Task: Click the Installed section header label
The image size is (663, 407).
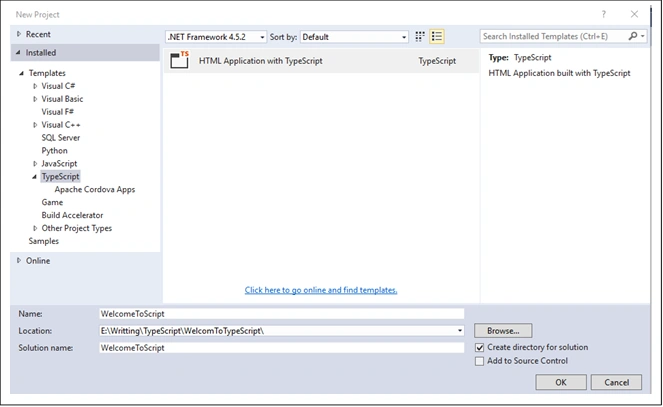Action: pos(41,52)
